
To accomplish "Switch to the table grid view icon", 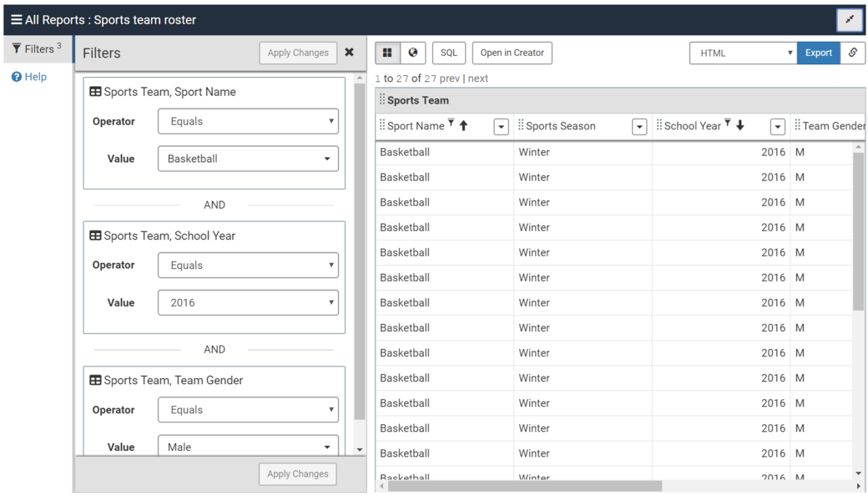I will pos(387,53).
